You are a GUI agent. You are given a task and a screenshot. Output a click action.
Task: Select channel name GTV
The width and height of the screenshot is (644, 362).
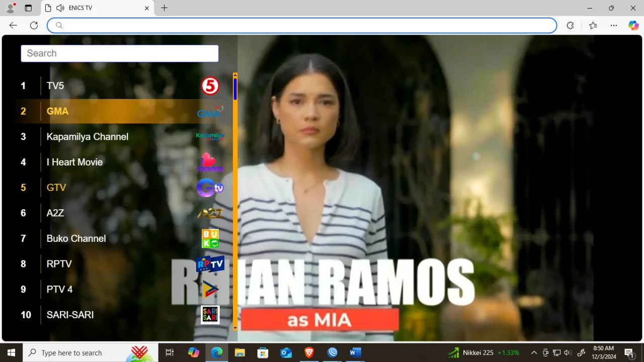[x=56, y=188]
